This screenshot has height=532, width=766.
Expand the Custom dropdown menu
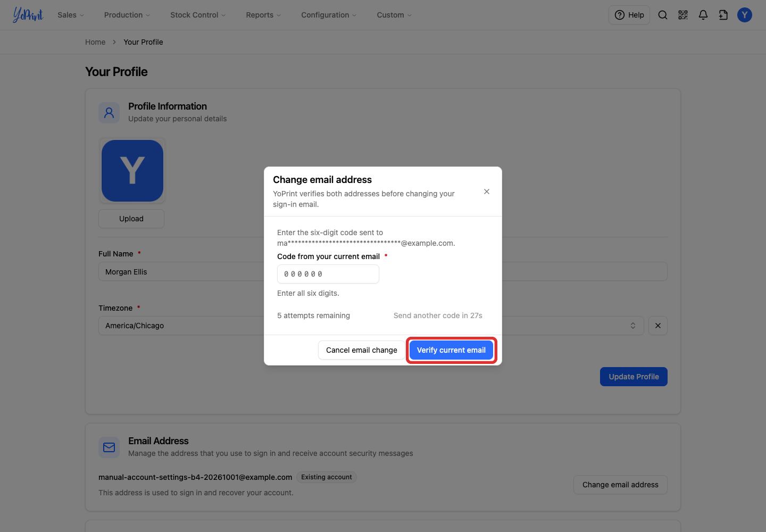(x=394, y=15)
